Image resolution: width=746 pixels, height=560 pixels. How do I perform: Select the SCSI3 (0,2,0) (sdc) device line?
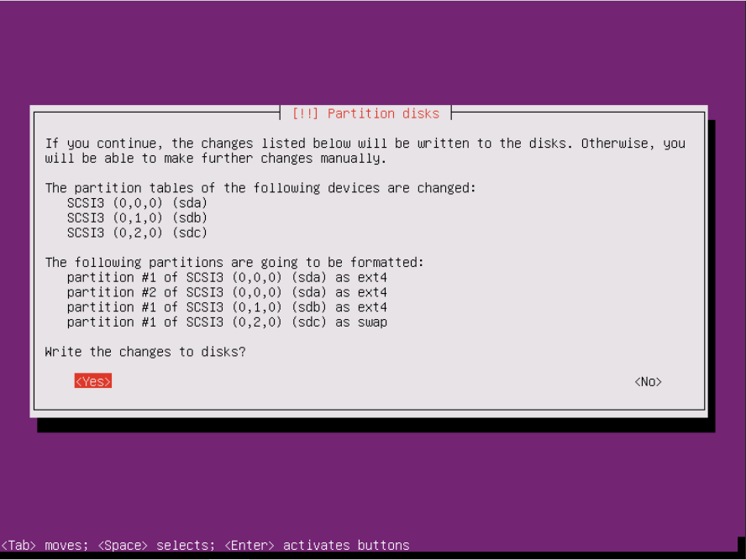coord(137,233)
